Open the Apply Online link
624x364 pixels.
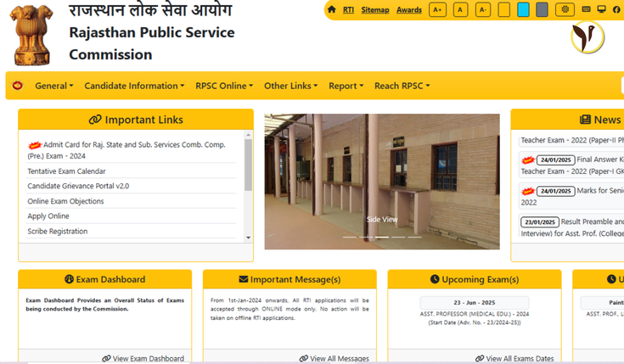click(x=48, y=216)
